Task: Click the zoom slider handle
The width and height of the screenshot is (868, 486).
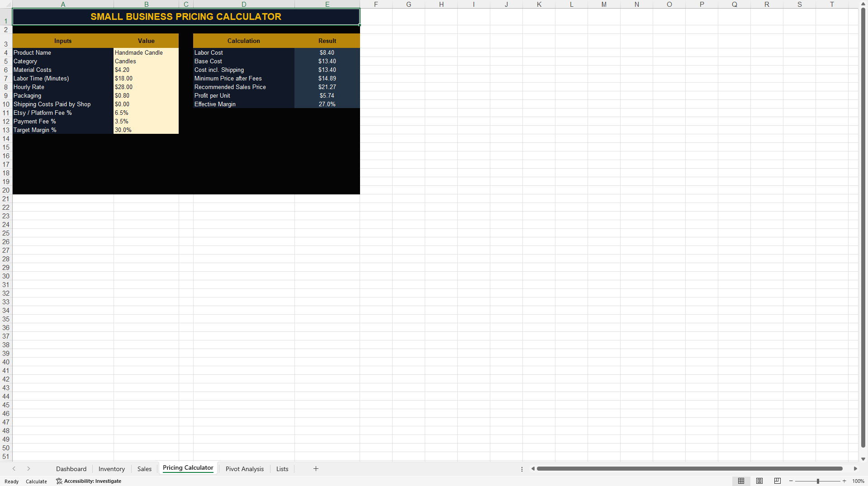Action: [818, 481]
